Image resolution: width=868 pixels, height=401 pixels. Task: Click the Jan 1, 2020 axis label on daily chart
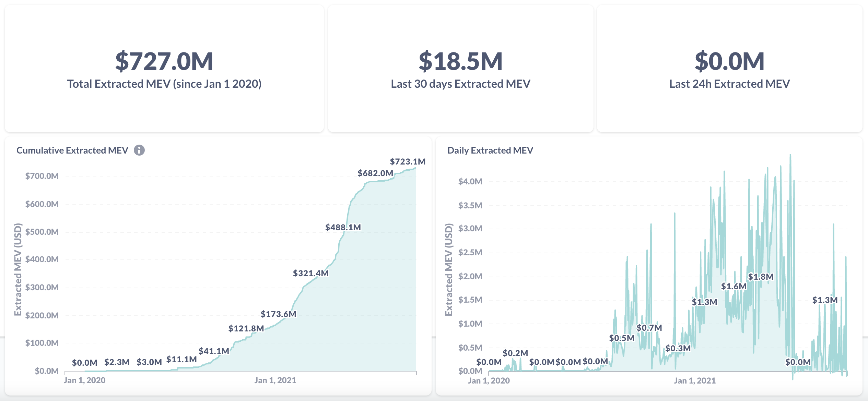pos(488,380)
